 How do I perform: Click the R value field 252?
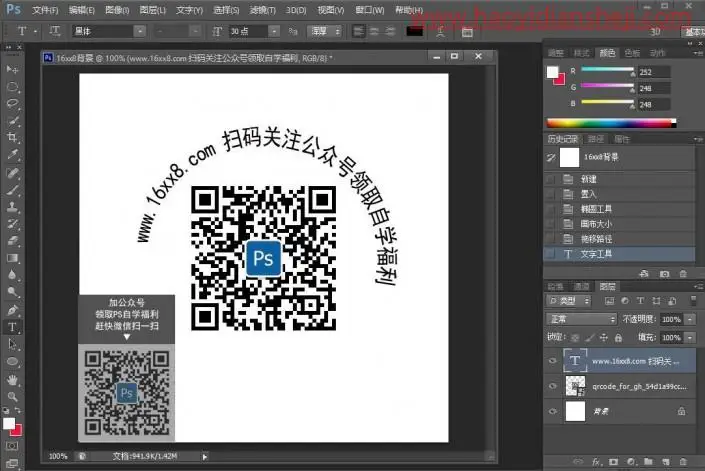pos(654,72)
